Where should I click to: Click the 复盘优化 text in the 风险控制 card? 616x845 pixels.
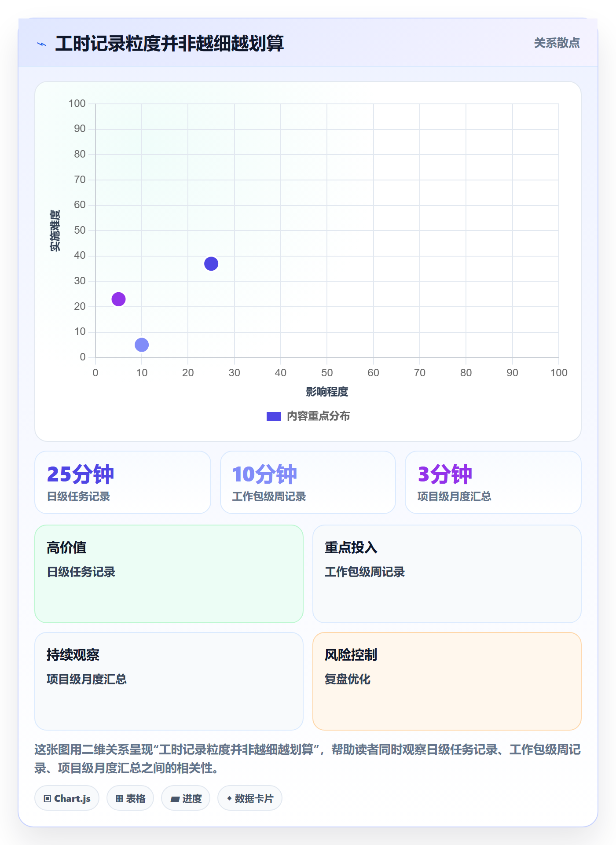348,680
